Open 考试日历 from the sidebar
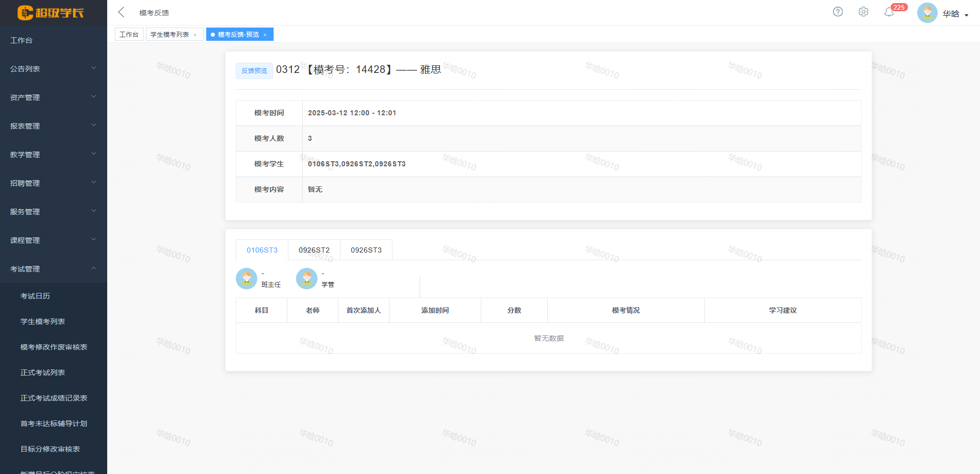The height and width of the screenshot is (474, 980). point(36,296)
